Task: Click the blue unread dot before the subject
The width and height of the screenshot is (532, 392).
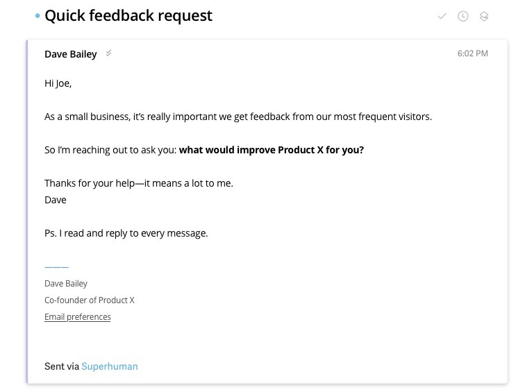Action: click(x=38, y=16)
